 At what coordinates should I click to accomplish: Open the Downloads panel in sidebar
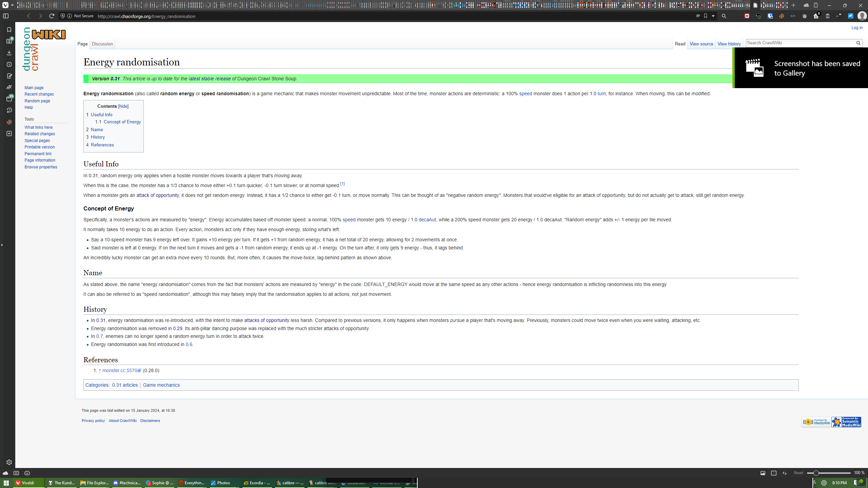pos(9,53)
